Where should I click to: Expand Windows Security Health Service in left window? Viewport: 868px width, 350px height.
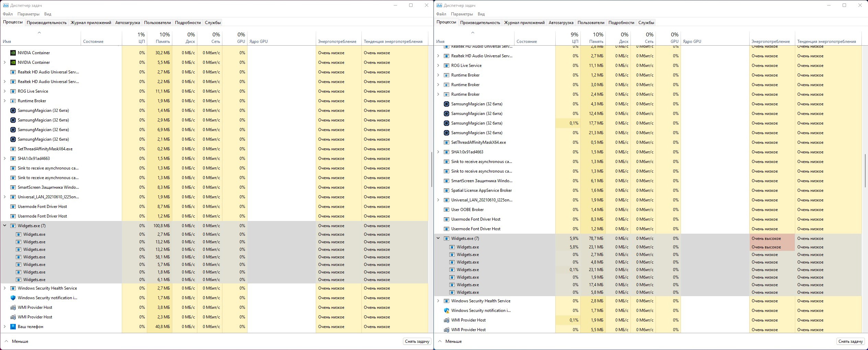4,288
